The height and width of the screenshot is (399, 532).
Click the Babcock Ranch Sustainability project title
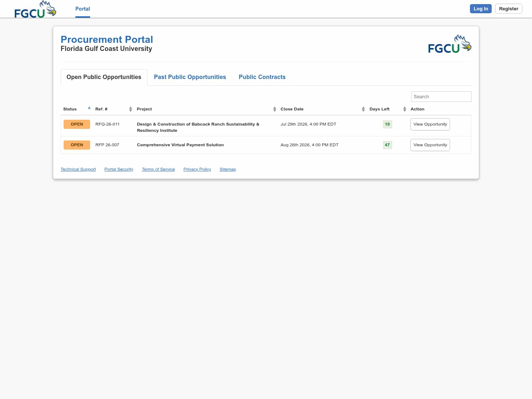(198, 127)
